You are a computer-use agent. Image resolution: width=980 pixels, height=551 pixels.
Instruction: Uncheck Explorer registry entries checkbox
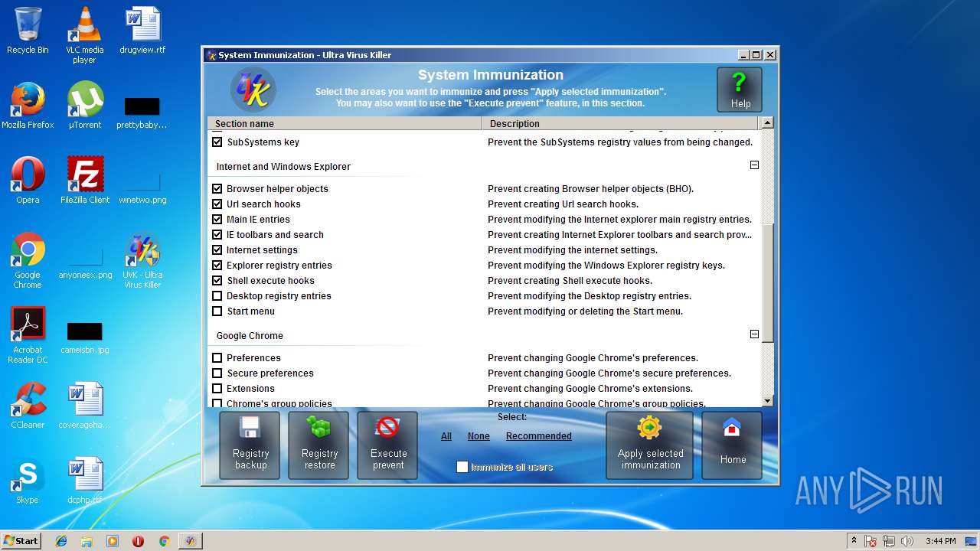217,266
